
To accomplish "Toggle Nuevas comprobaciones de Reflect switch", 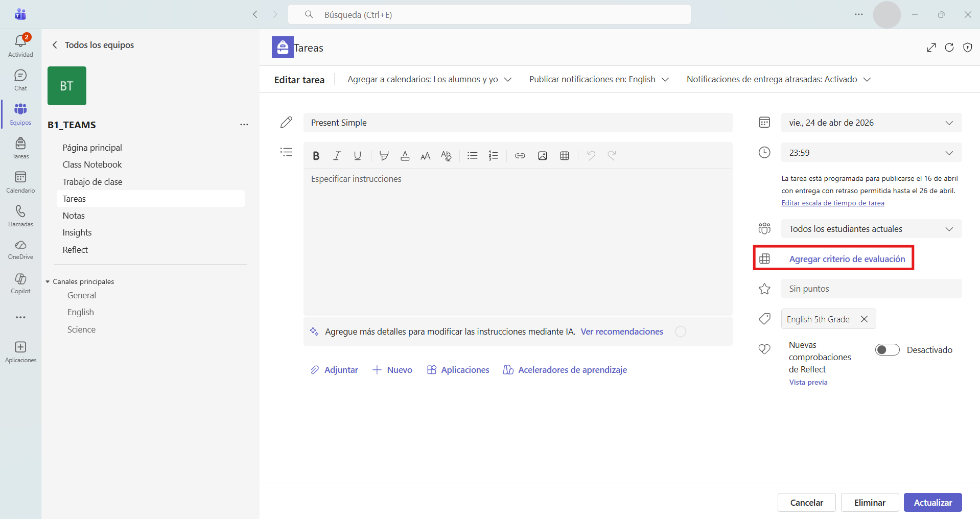I will 888,350.
